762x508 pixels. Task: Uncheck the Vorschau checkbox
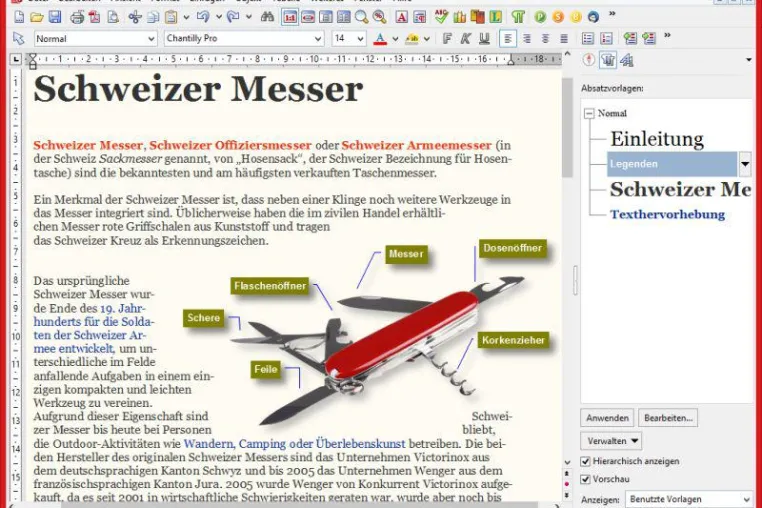coord(586,479)
